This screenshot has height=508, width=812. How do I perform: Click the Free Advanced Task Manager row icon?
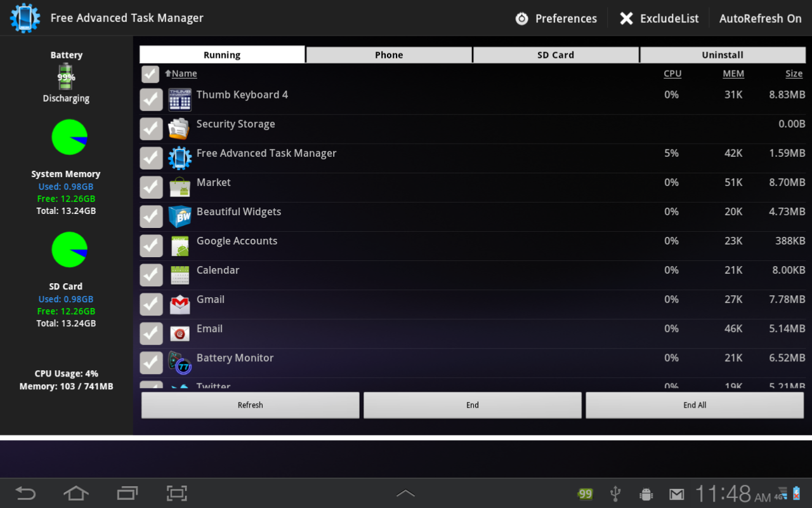tap(180, 158)
